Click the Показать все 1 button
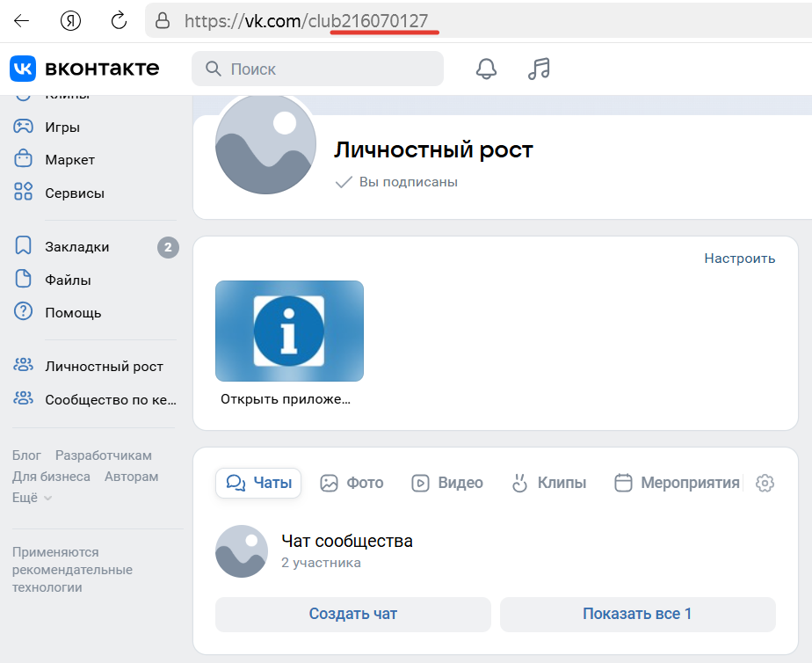This screenshot has height=663, width=812. [637, 615]
